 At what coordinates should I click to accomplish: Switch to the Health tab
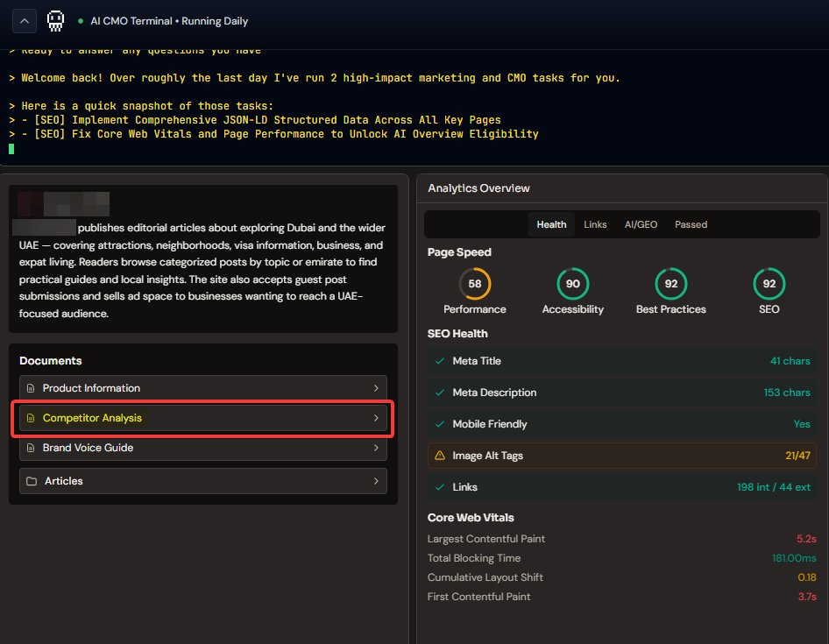[x=551, y=224]
